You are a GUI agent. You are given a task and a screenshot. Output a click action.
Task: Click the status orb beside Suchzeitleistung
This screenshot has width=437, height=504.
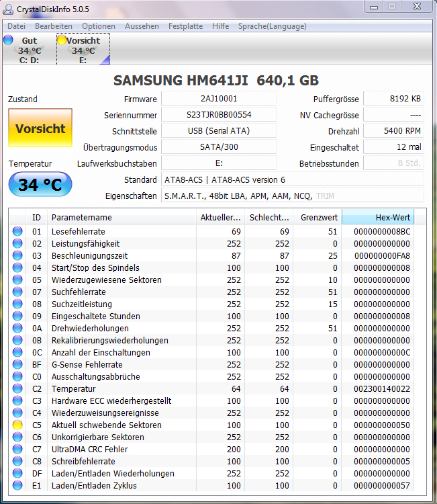point(17,304)
